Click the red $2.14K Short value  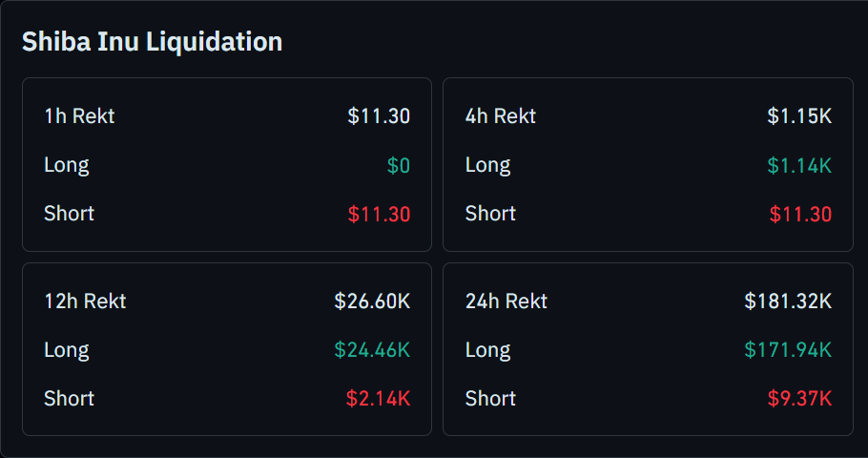tap(379, 399)
